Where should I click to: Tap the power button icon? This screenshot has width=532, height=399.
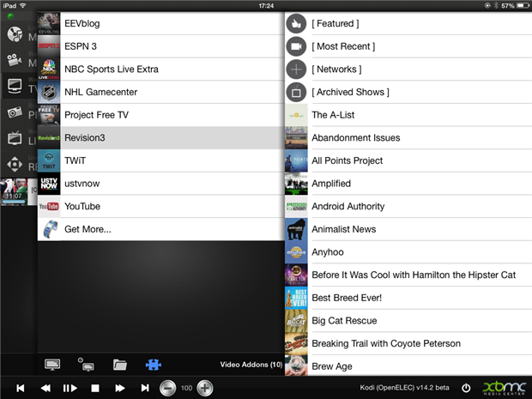click(x=466, y=388)
